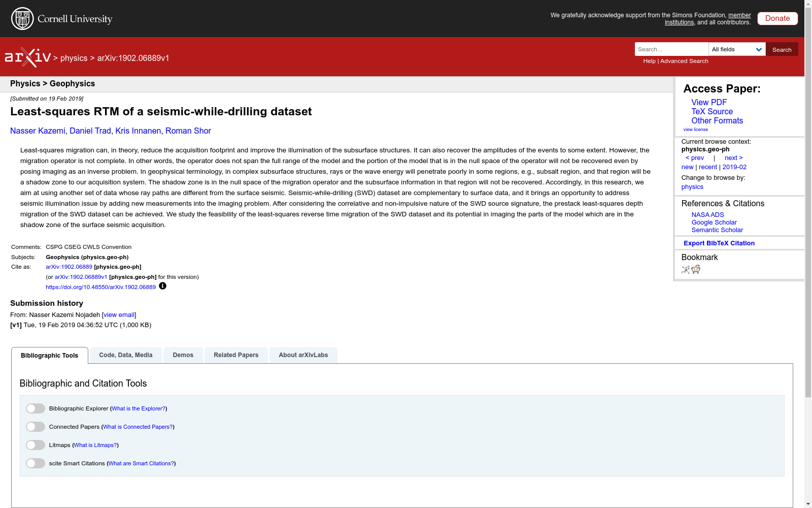This screenshot has width=812, height=508.
Task: Open the new listings link
Action: [687, 167]
